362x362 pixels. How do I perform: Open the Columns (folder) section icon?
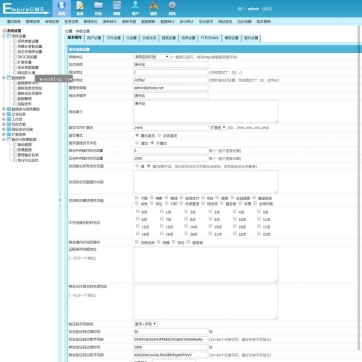98,8
